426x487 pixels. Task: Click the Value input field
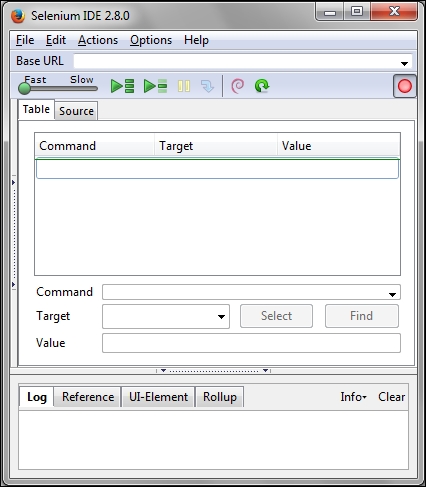tap(251, 343)
